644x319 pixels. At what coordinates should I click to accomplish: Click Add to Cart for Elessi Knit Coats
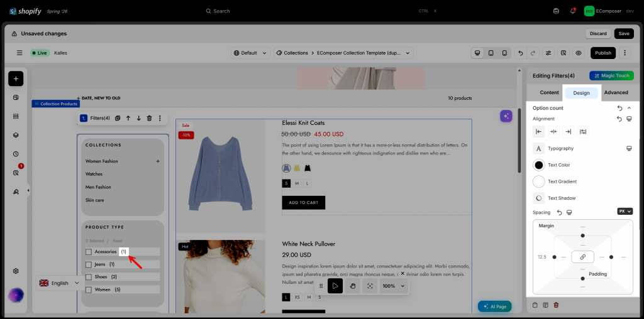pos(304,203)
